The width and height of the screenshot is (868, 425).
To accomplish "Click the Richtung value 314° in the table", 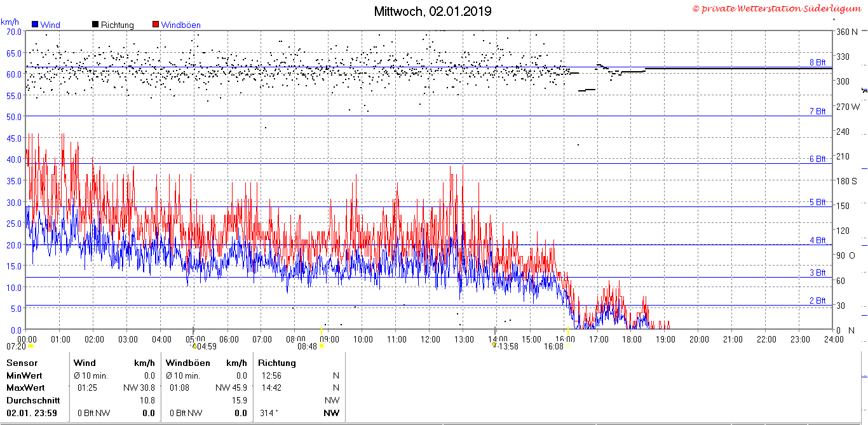I will (x=269, y=413).
